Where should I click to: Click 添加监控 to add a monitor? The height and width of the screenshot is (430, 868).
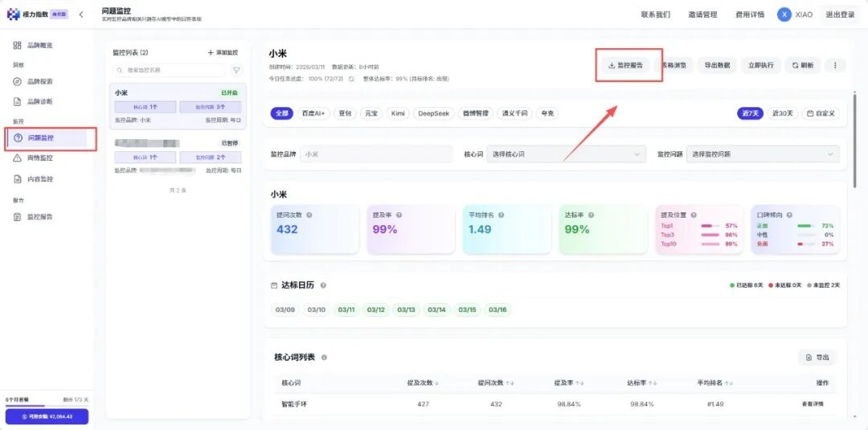pos(223,52)
